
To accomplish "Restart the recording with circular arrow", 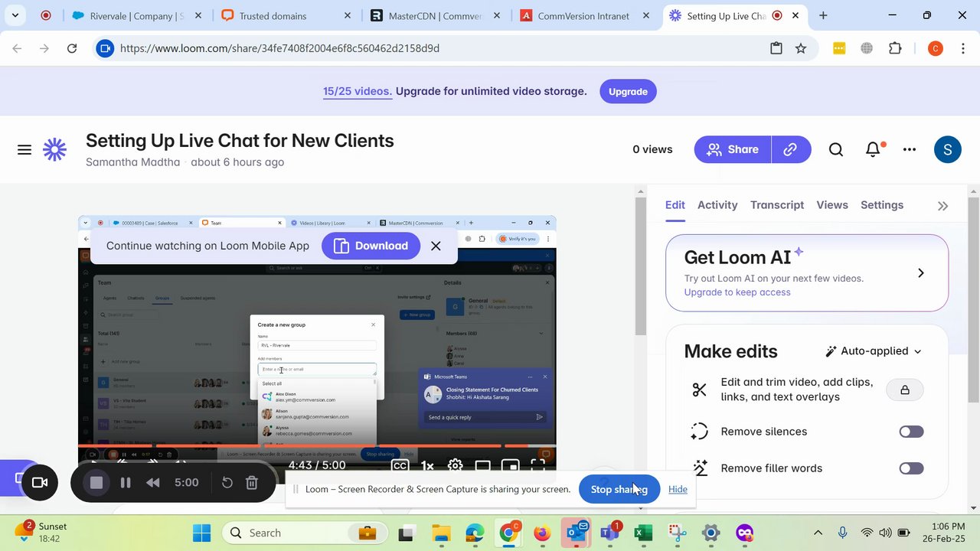I will tap(227, 483).
